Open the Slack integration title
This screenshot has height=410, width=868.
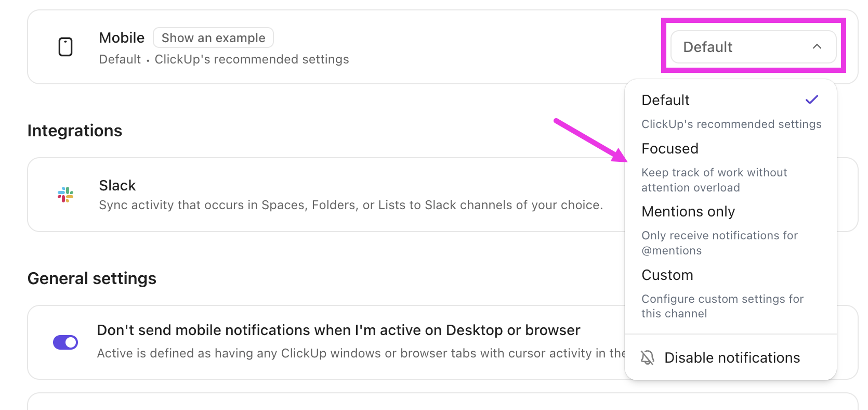(117, 186)
